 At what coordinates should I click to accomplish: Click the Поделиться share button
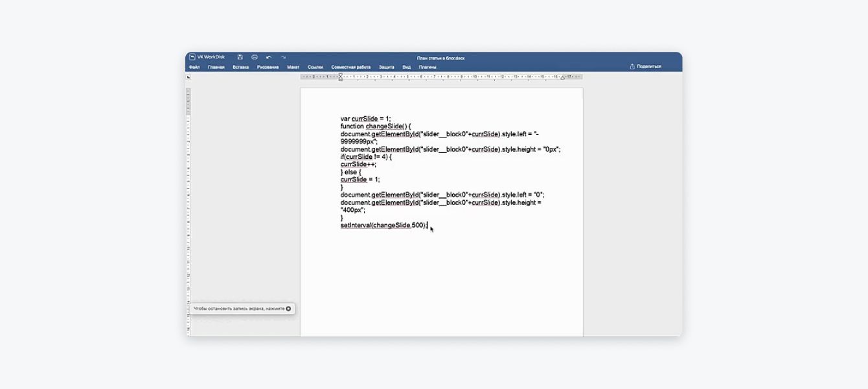(646, 66)
